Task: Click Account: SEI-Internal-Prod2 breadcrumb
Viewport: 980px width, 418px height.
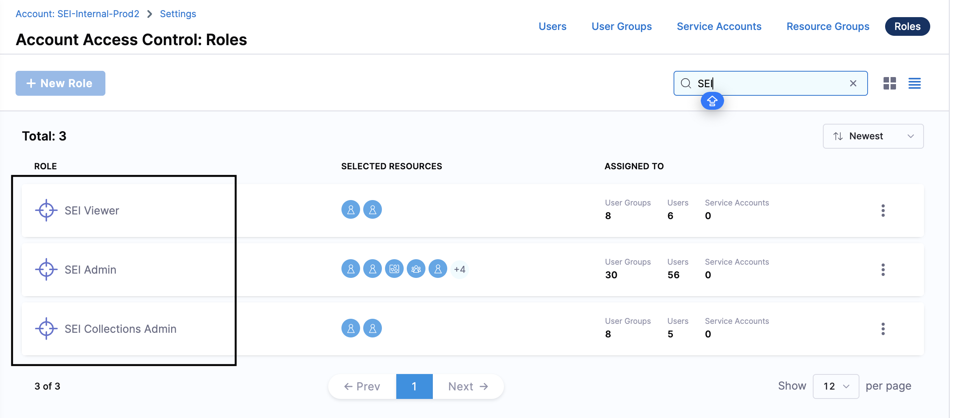Action: (x=77, y=14)
